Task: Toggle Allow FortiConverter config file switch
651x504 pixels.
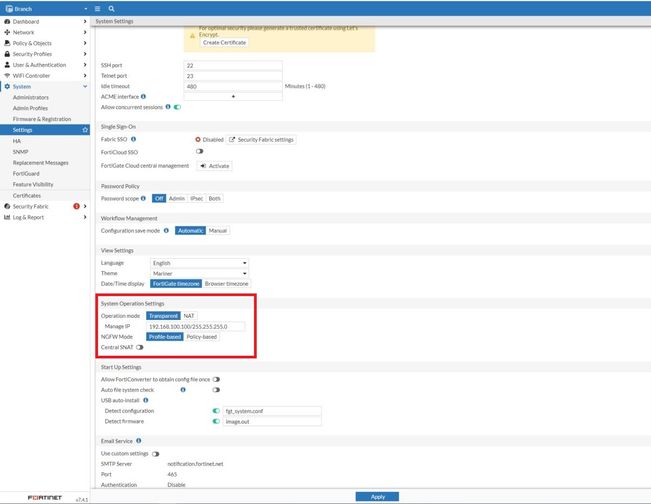Action: 216,379
